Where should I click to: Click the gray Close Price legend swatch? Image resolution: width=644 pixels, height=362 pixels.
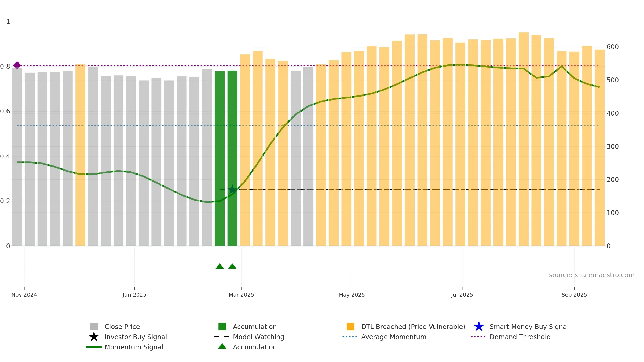tap(94, 327)
